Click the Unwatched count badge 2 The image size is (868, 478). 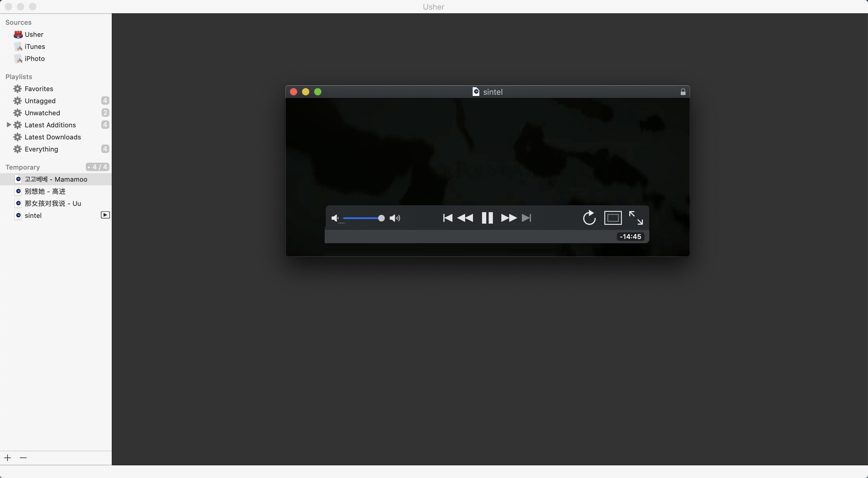coord(105,113)
